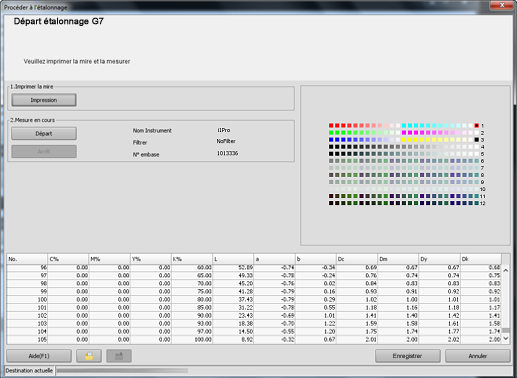Open help with Aide(F1) button
This screenshot has width=517, height=378.
click(x=39, y=356)
